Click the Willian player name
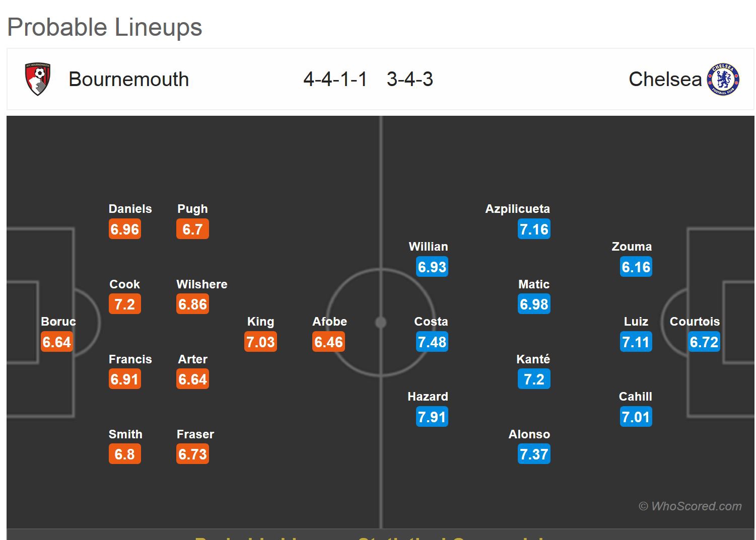Screen dimensions: 756x540 tap(428, 247)
